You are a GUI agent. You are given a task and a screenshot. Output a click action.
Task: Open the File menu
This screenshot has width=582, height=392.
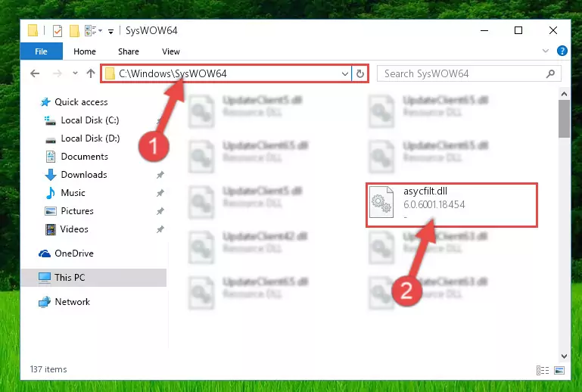point(41,51)
